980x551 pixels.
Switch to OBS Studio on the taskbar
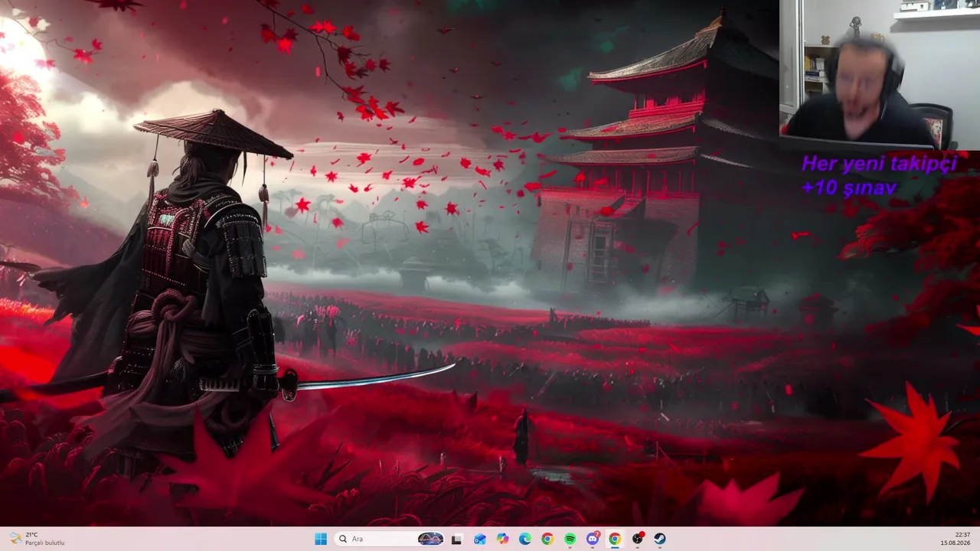[x=637, y=539]
